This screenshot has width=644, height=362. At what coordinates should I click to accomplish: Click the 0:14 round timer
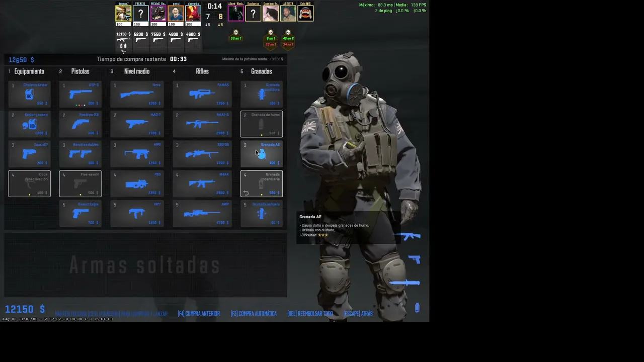tap(215, 6)
